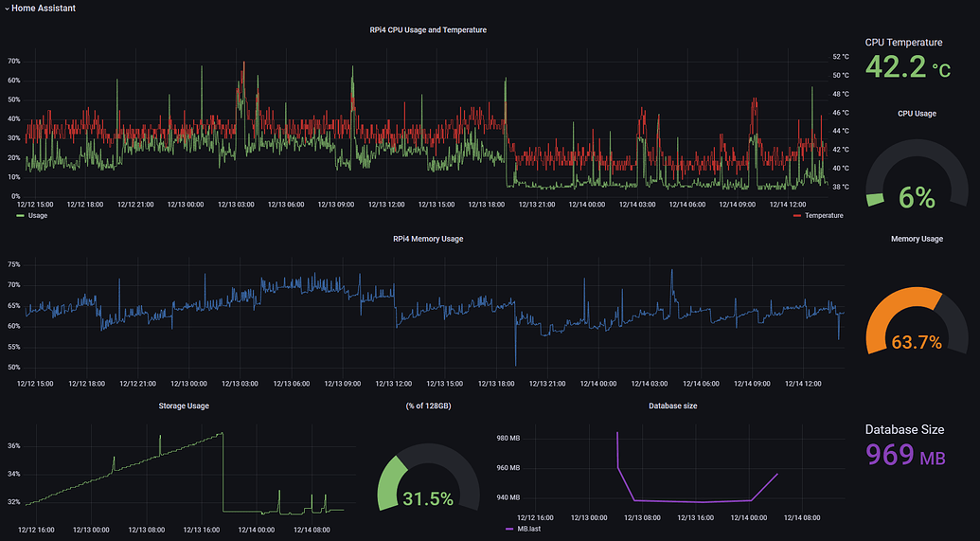Screen dimensions: 980x541
Task: Click the 50% label on memory graph axis
Action: [14, 367]
